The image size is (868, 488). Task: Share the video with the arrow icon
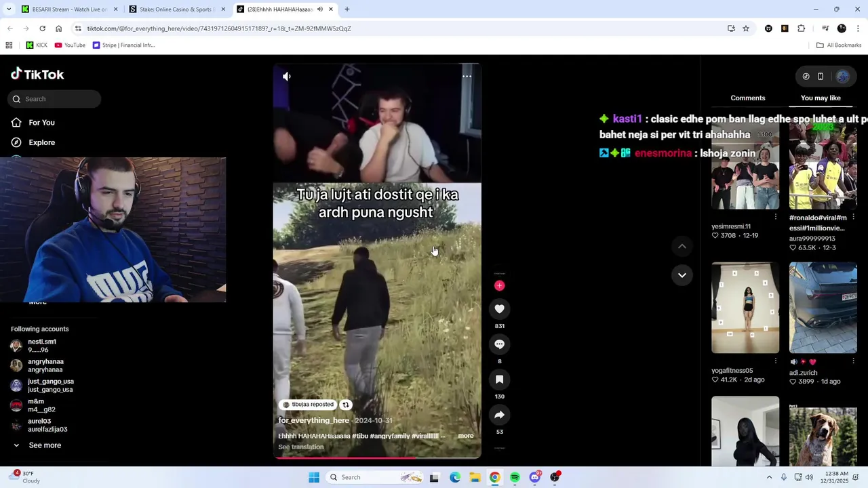click(x=499, y=415)
